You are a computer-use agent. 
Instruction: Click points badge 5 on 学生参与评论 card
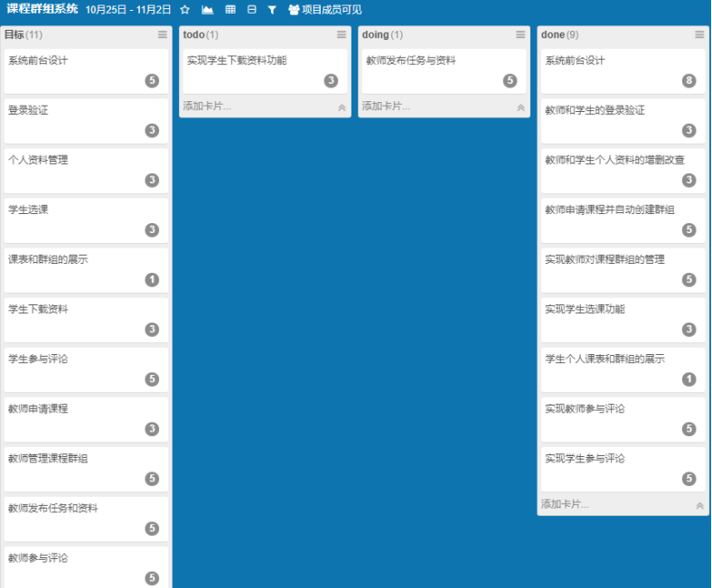152,379
